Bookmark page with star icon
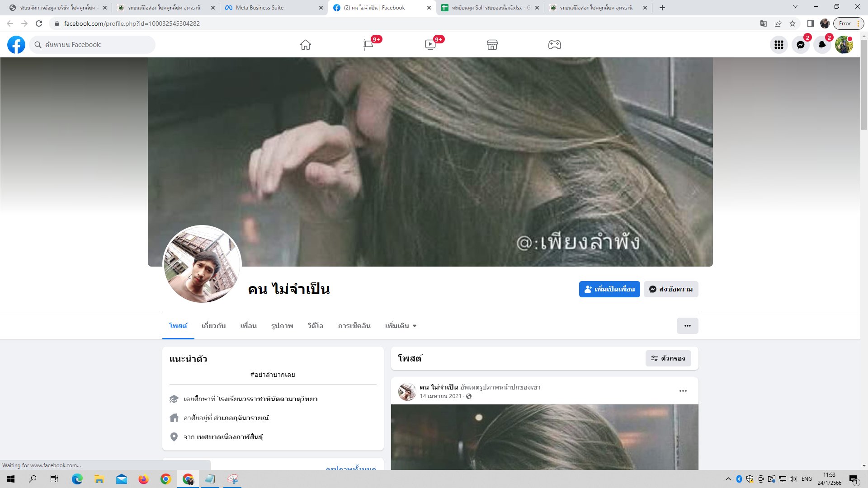868x488 pixels. 793,23
